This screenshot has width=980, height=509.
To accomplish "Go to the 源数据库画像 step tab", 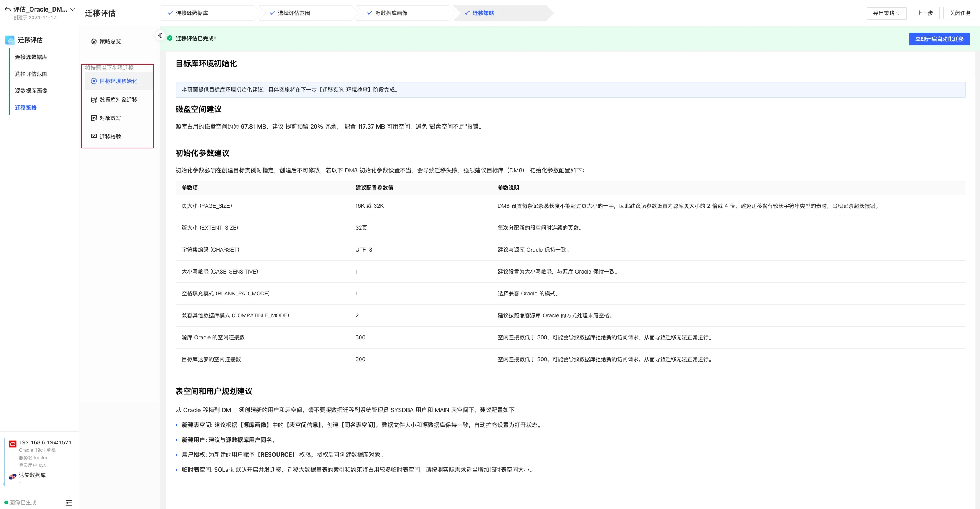I will point(391,13).
